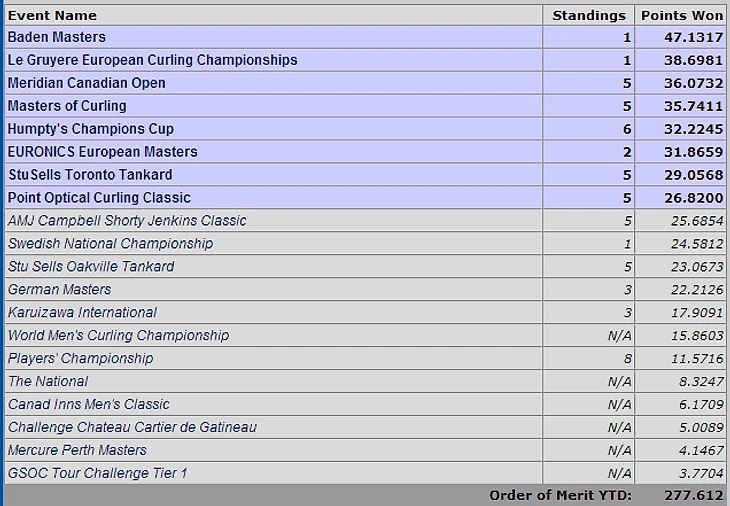Select the Players' Championship event

[x=81, y=358]
